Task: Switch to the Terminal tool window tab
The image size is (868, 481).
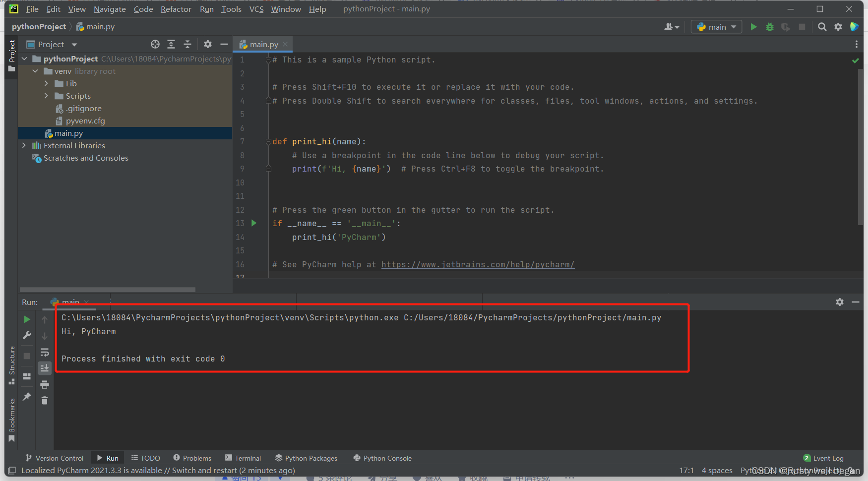Action: click(x=243, y=458)
